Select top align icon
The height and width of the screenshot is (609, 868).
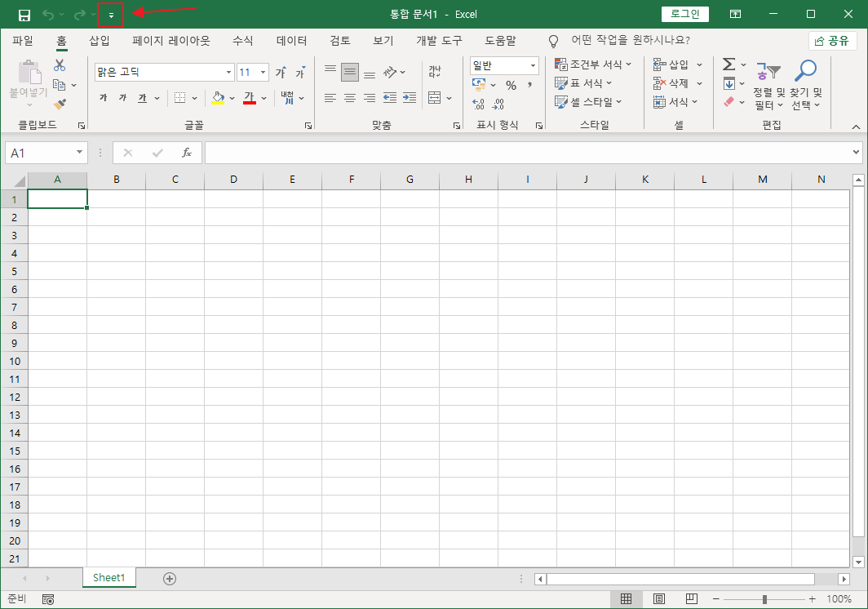(x=330, y=71)
